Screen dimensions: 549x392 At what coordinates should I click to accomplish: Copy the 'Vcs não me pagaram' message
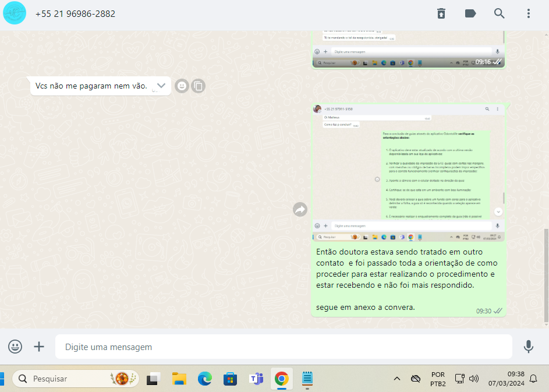pos(198,86)
